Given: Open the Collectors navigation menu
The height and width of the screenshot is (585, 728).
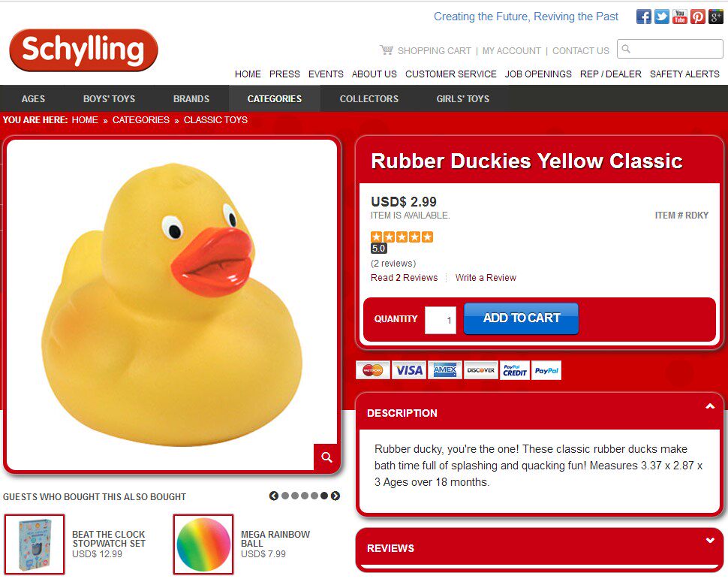Looking at the screenshot, I should [369, 98].
